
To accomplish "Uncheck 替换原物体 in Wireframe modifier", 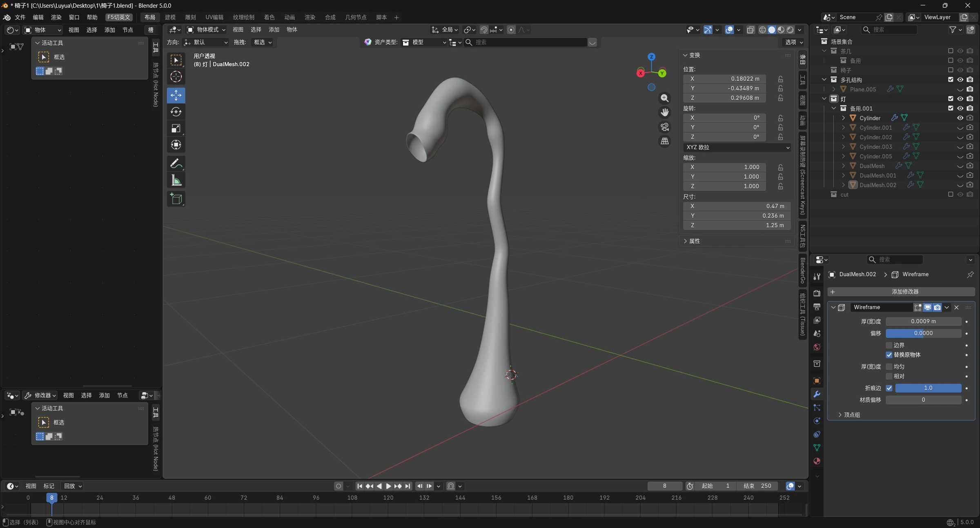I will 889,355.
